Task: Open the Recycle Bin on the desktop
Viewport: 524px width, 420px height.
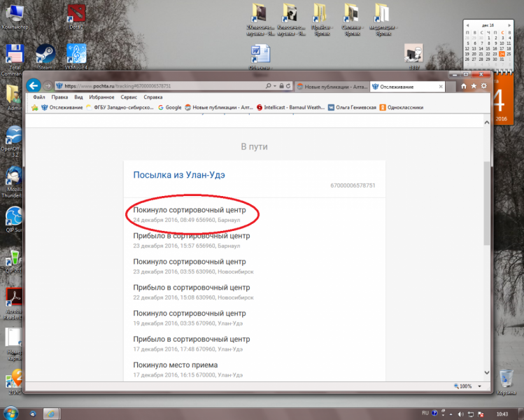Action: tap(505, 379)
